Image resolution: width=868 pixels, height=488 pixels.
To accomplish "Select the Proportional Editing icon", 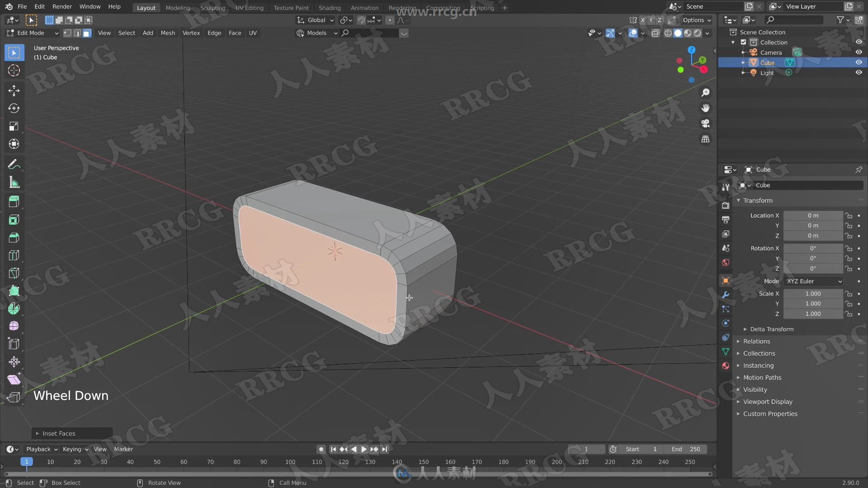I will [x=389, y=20].
